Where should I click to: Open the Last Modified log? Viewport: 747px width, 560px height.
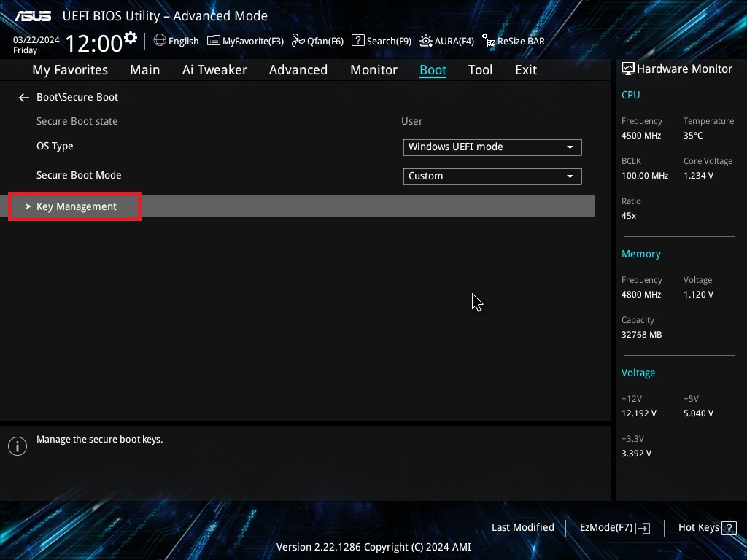tap(522, 527)
